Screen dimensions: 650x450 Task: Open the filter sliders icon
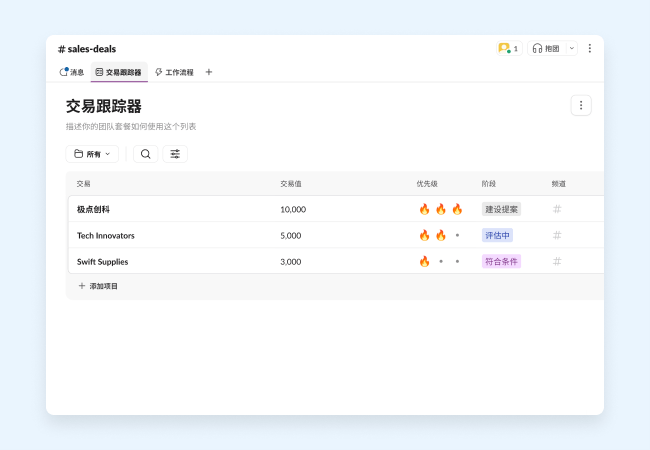pyautogui.click(x=175, y=154)
